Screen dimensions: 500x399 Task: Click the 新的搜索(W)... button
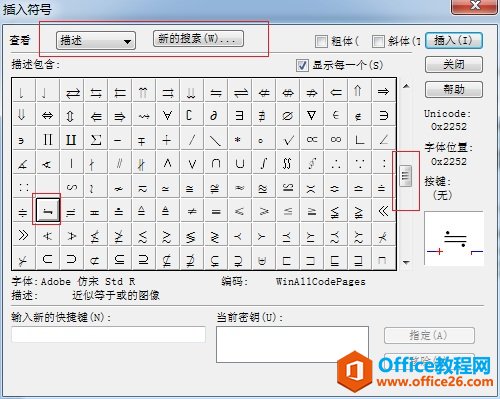pos(198,39)
